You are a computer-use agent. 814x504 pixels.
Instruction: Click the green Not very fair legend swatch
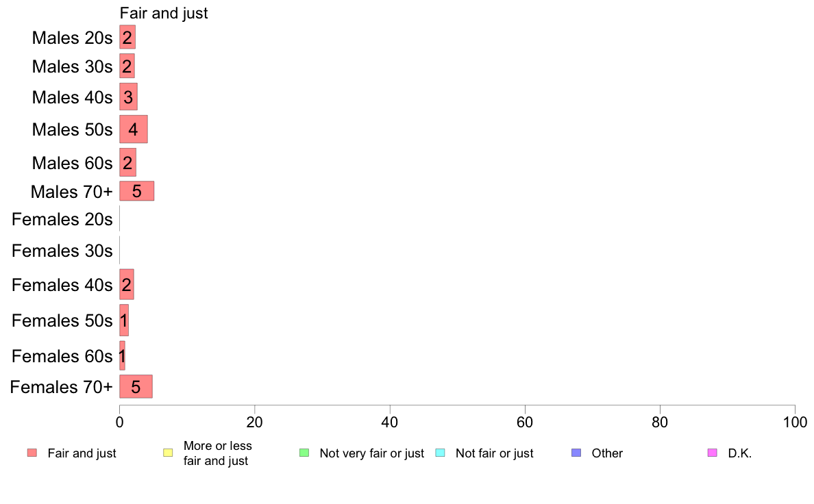click(x=304, y=453)
